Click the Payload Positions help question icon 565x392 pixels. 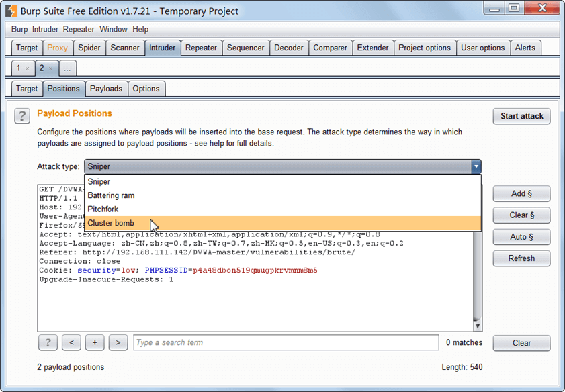[x=22, y=116]
